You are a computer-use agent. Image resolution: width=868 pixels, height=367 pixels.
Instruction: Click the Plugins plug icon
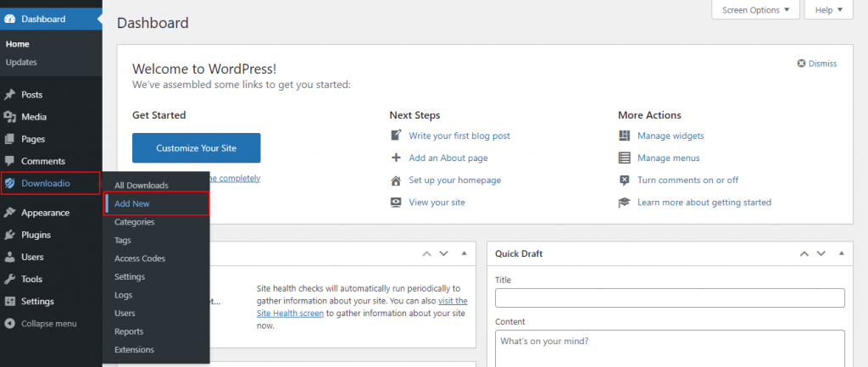tap(9, 235)
